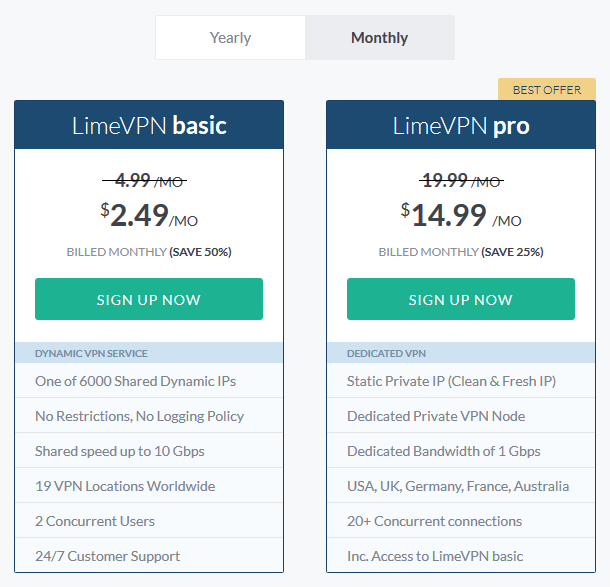Click the 24/7 Customer Support row
This screenshot has width=610, height=587.
click(x=149, y=555)
